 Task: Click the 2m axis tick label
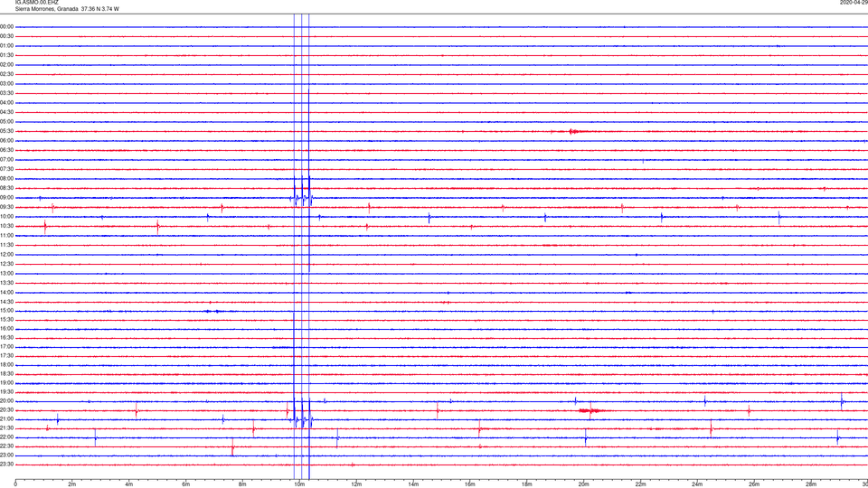[x=72, y=484]
